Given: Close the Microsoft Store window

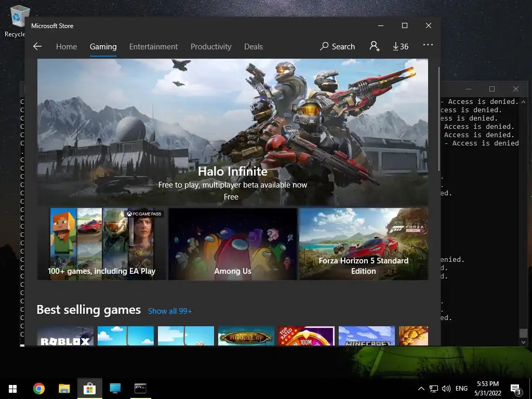Looking at the screenshot, I should tap(429, 26).
